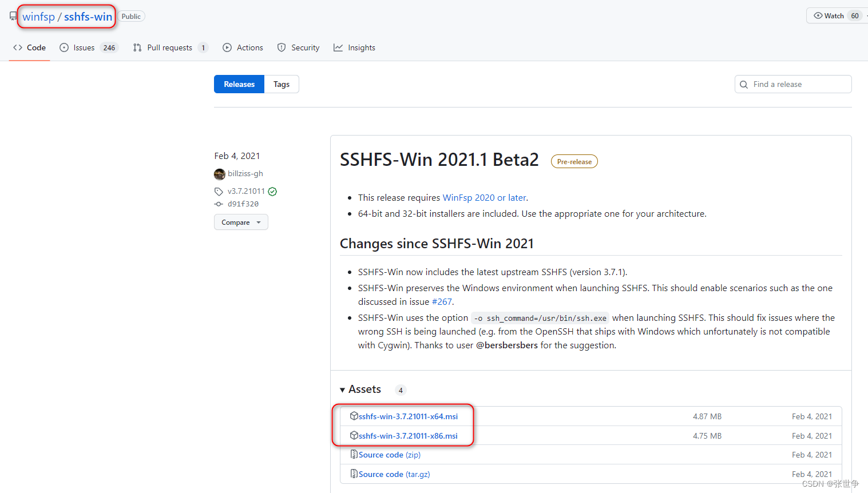Open the d91f320 commit link
The image size is (868, 493).
pos(243,204)
